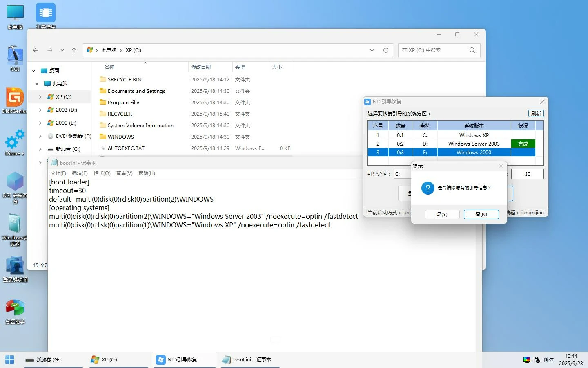Select the Windows XP row in partition list

pyautogui.click(x=455, y=135)
